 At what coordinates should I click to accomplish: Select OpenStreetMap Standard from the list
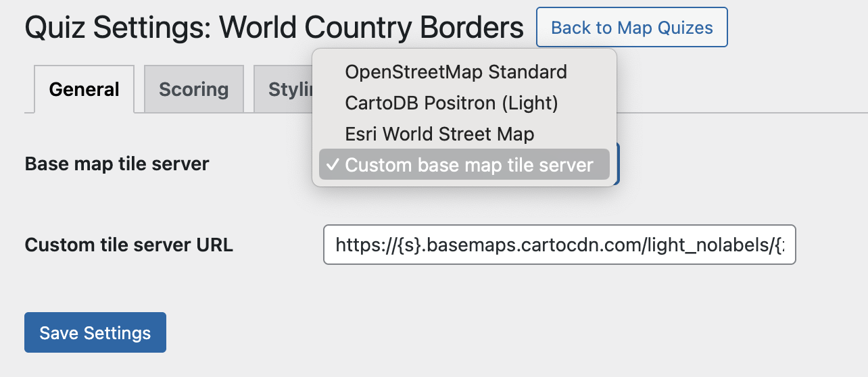(x=456, y=72)
